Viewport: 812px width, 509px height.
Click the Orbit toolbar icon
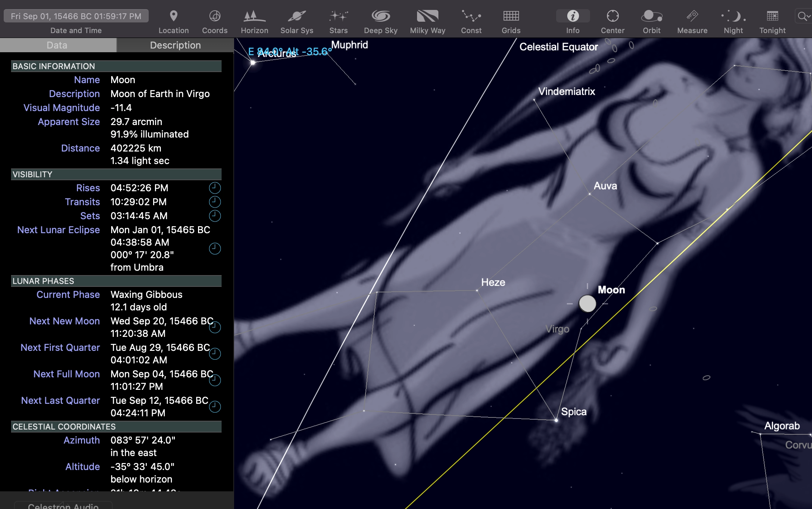coord(652,16)
